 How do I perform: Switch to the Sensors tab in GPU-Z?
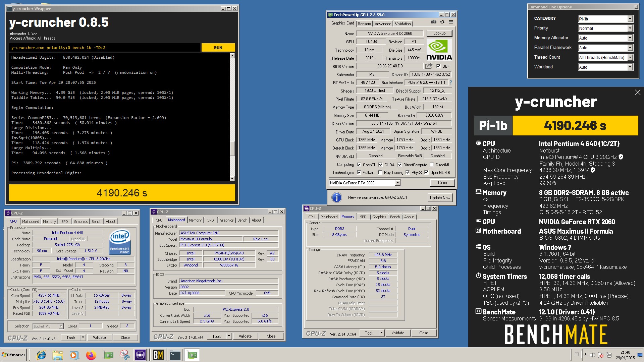tap(364, 24)
